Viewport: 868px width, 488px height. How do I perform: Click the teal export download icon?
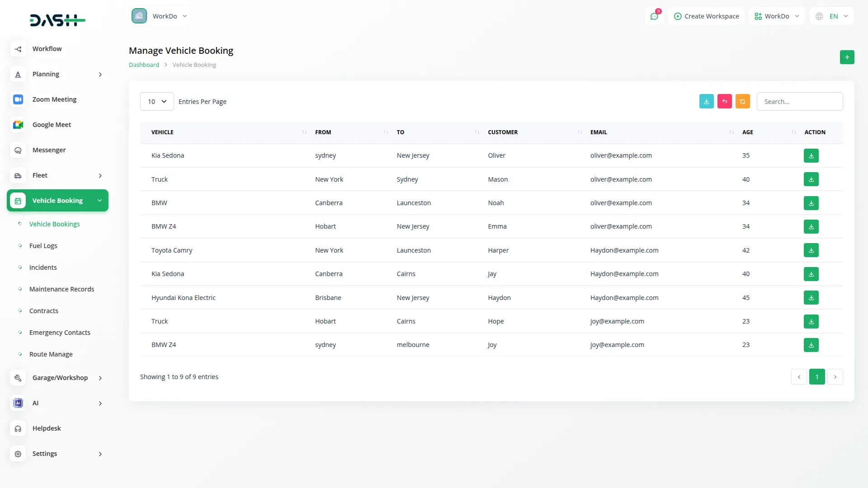(x=706, y=101)
